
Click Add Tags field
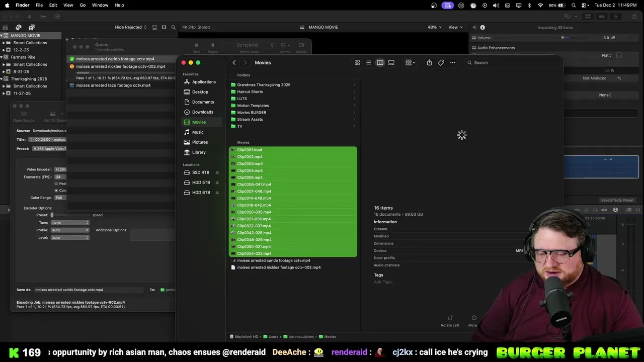(384, 282)
